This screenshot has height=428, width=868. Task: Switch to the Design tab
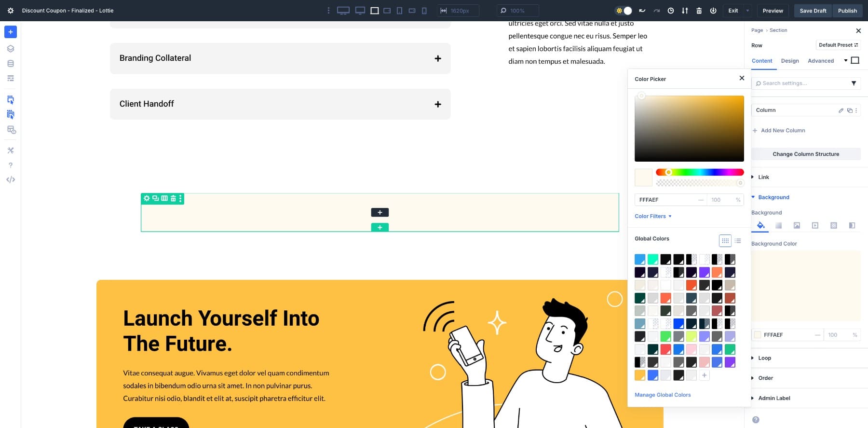[790, 61]
